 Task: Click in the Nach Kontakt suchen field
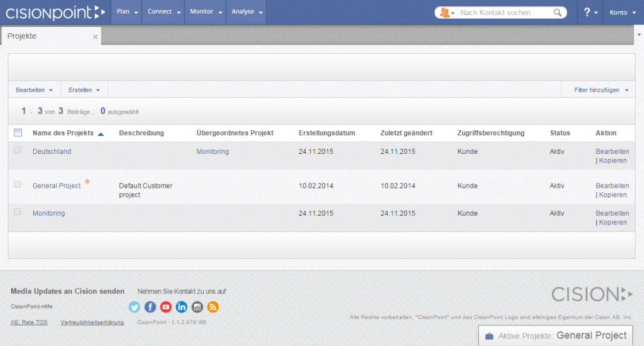click(505, 13)
